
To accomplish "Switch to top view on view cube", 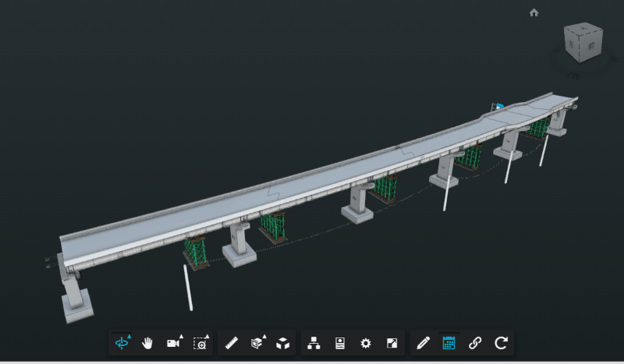I will [x=584, y=31].
